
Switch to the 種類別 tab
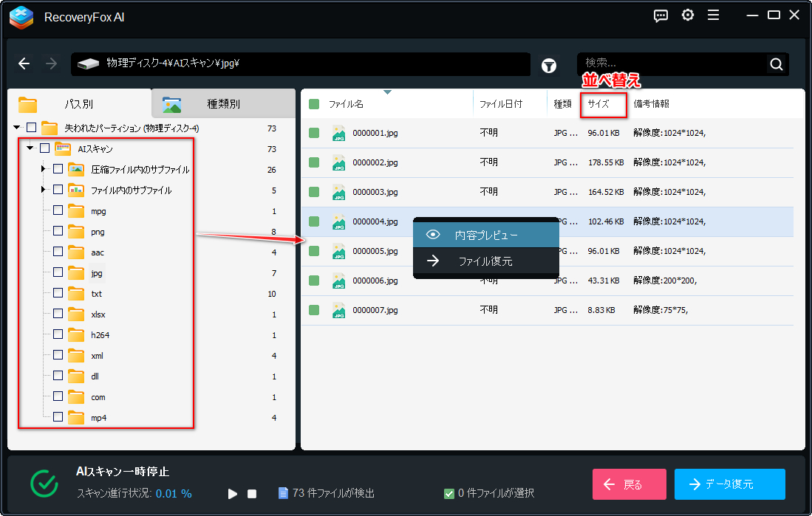(x=223, y=103)
